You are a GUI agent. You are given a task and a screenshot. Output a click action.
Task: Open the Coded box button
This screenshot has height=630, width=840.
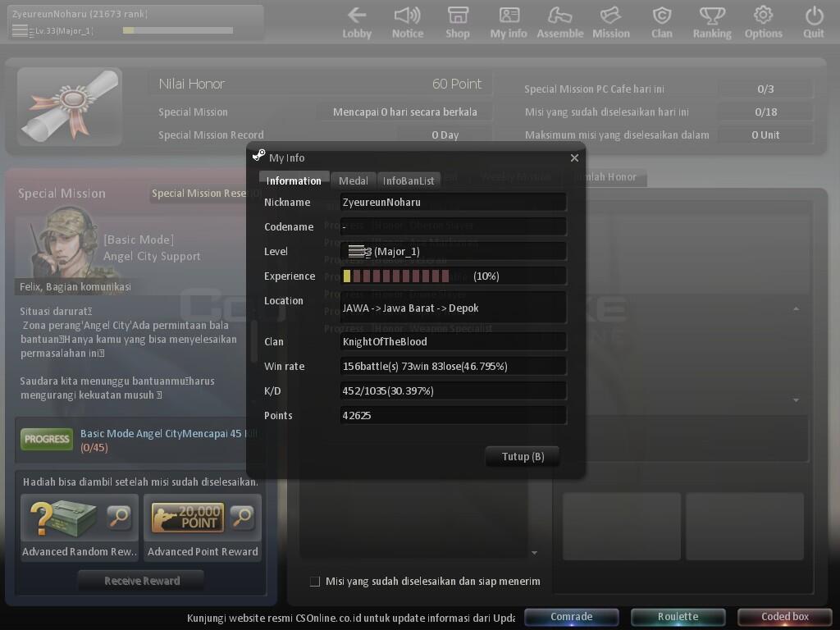coord(785,617)
